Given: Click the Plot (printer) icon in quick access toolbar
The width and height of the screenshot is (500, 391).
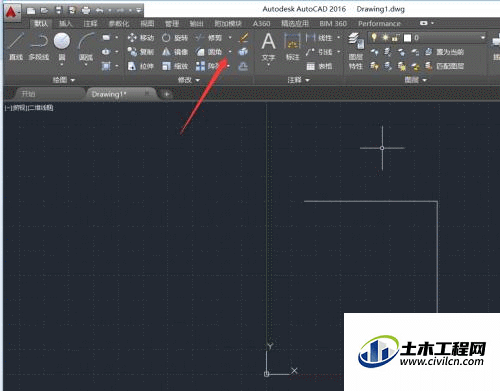Looking at the screenshot, I should 86,11.
